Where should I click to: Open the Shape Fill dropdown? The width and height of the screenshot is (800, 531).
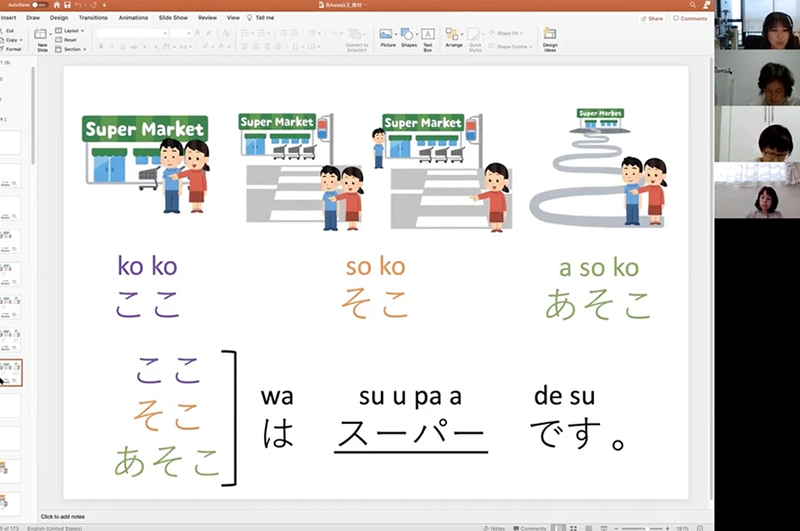[x=506, y=33]
